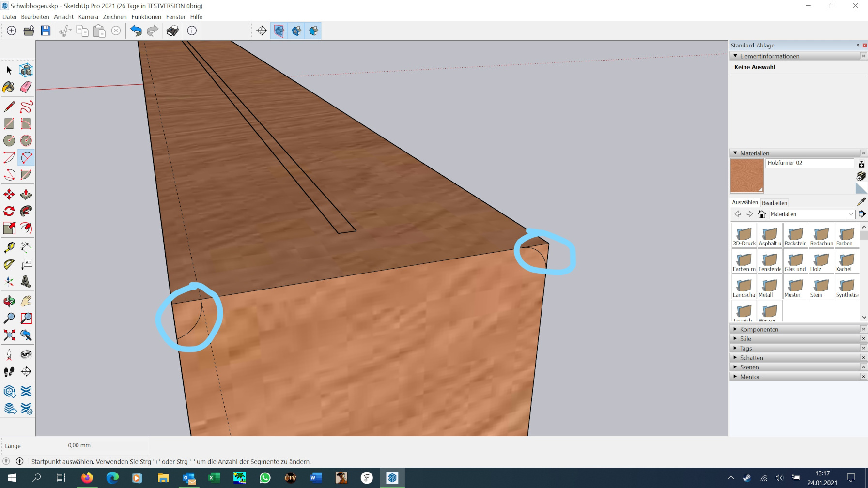Toggle display of section planes
Image resolution: width=868 pixels, height=488 pixels.
coord(279,31)
